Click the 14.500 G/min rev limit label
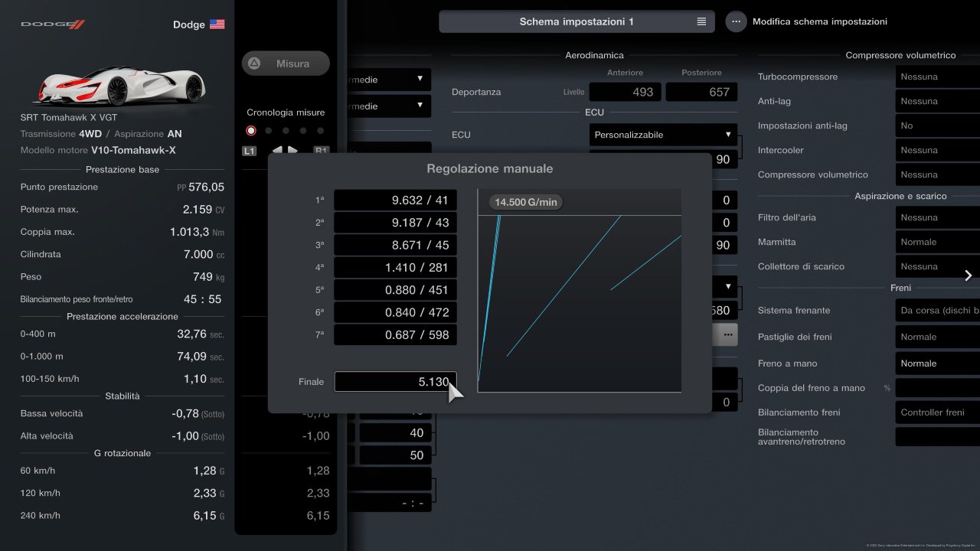The height and width of the screenshot is (551, 980). pos(526,202)
